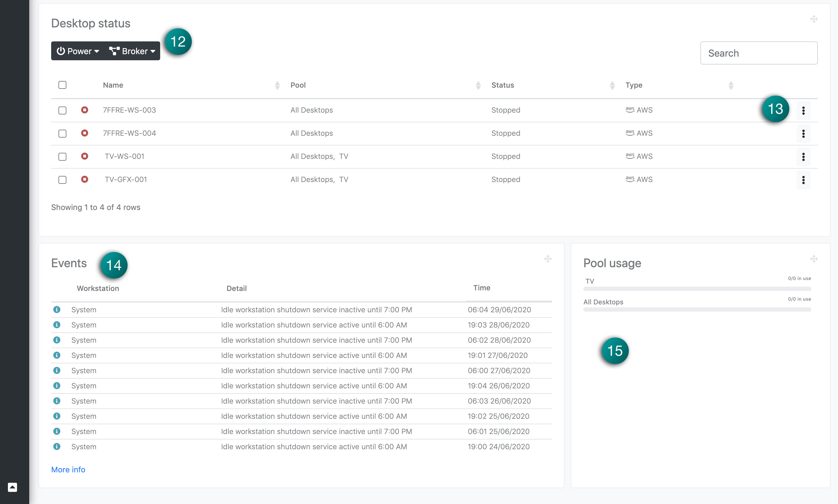This screenshot has height=504, width=838.
Task: Click the TV pool usage bar
Action: 697,289
